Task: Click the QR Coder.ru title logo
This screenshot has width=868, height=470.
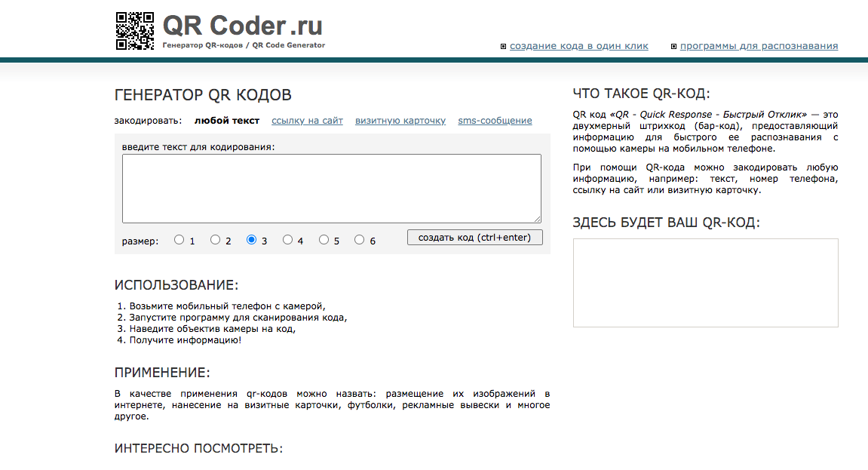Action: pyautogui.click(x=243, y=26)
